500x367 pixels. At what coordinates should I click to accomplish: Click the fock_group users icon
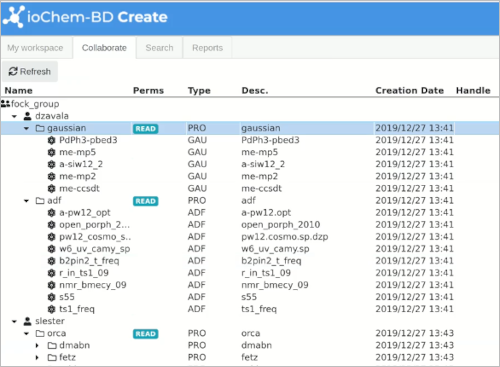pyautogui.click(x=5, y=104)
